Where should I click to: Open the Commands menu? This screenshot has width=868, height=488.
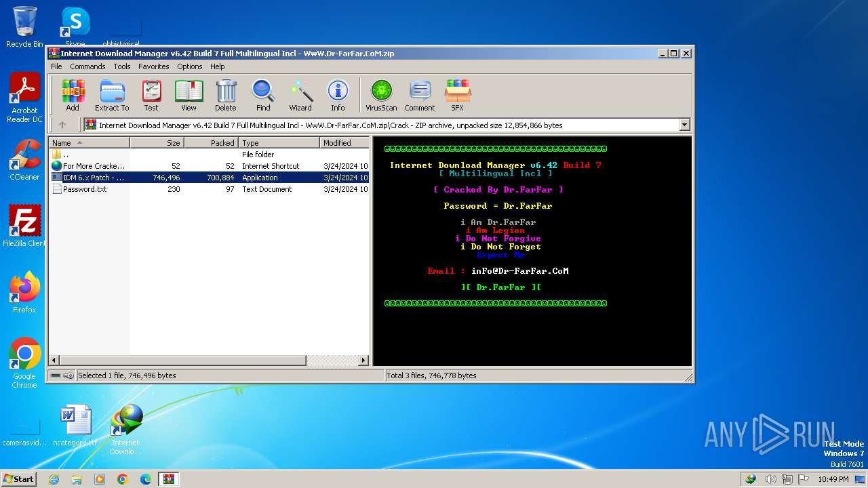coord(87,66)
